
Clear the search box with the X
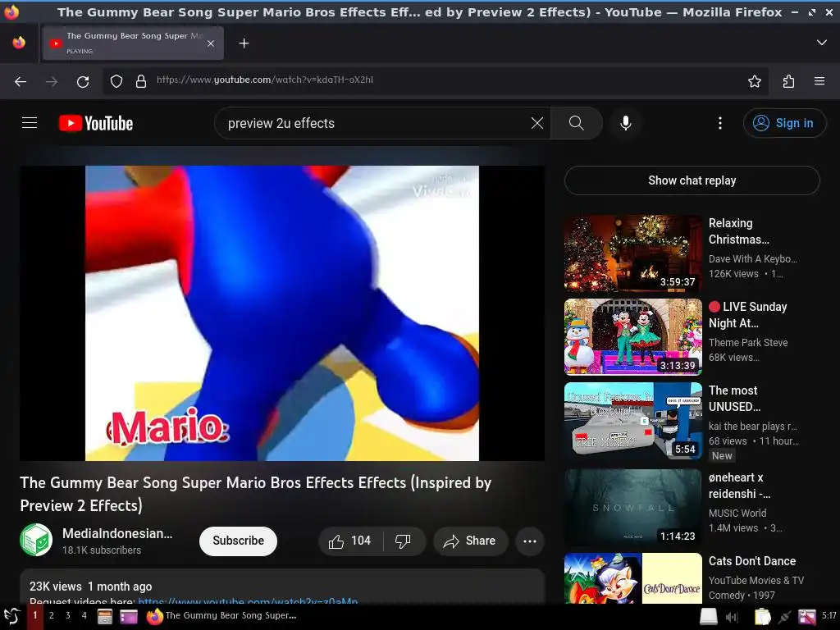tap(536, 123)
